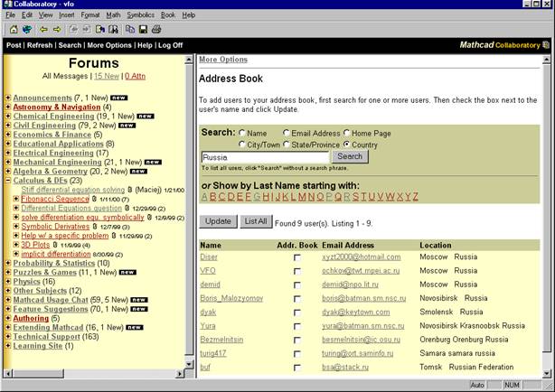The height and width of the screenshot is (392, 555).
Task: Click the search text field containing Russia
Action: [265, 157]
